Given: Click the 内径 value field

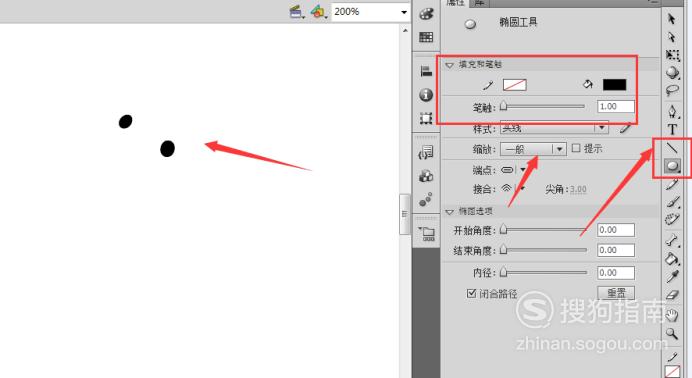Looking at the screenshot, I should [x=616, y=273].
